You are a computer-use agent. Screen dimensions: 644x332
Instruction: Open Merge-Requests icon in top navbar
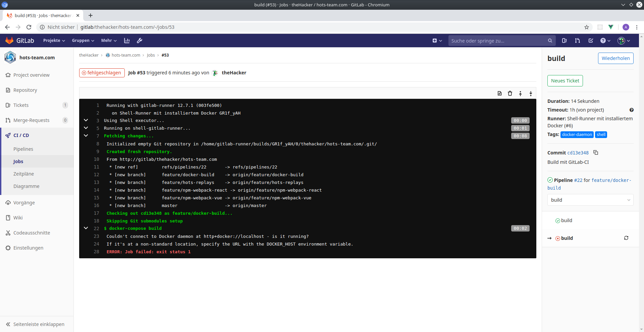[x=577, y=41]
